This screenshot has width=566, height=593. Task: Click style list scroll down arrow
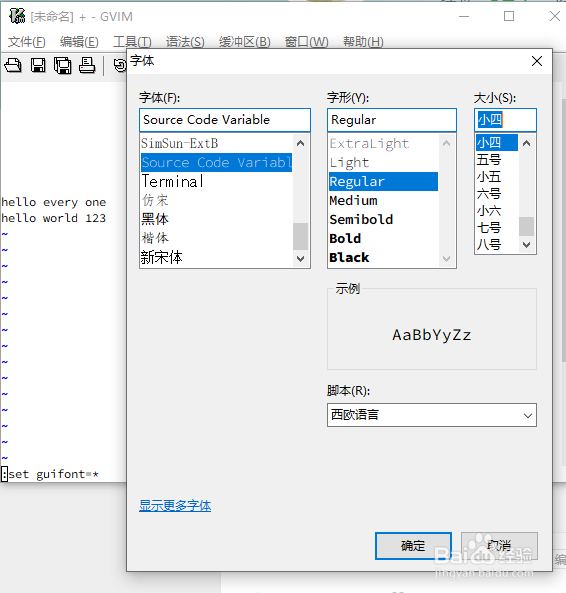coord(447,259)
